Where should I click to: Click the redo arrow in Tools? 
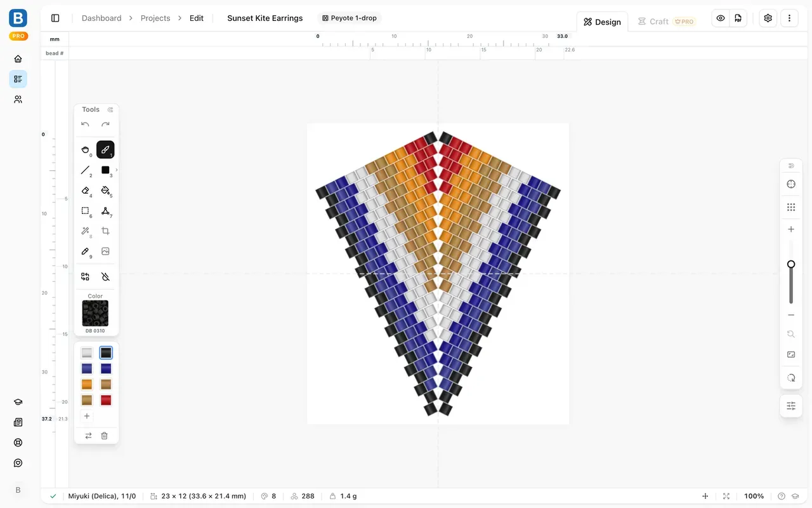click(105, 124)
